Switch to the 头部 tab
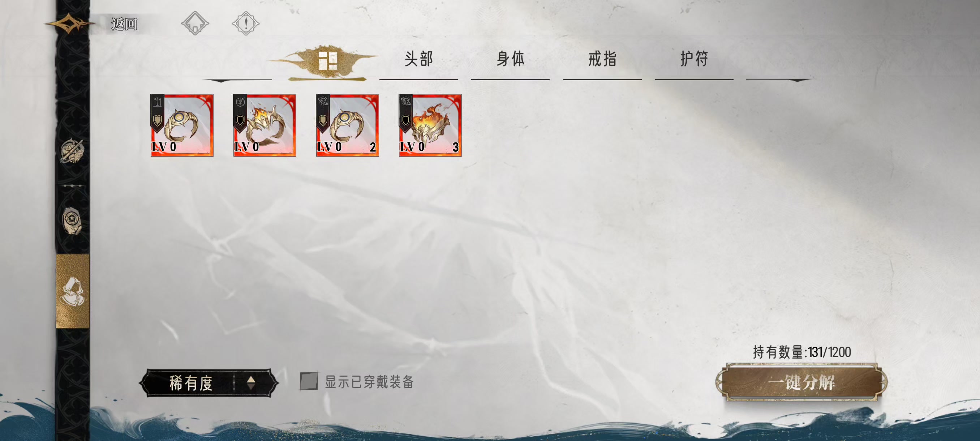Screen dimensions: 980x441 click(418, 59)
